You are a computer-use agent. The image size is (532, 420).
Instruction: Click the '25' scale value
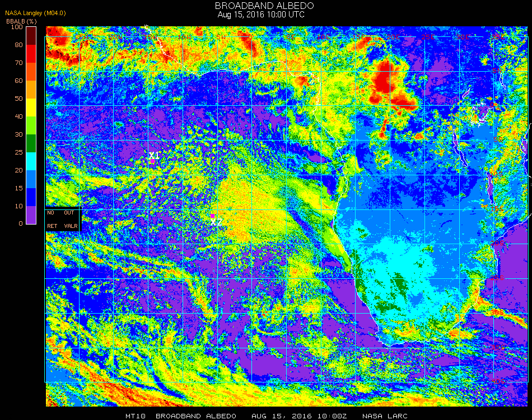pos(18,152)
